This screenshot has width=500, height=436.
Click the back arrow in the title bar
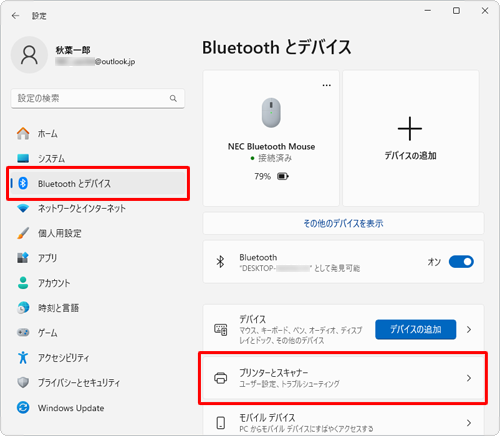point(15,16)
